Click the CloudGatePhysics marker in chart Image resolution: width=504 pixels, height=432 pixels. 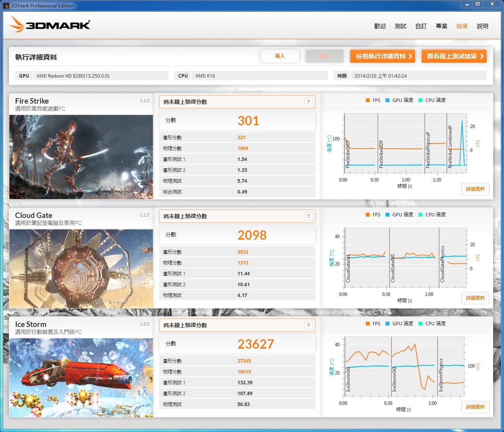click(442, 264)
